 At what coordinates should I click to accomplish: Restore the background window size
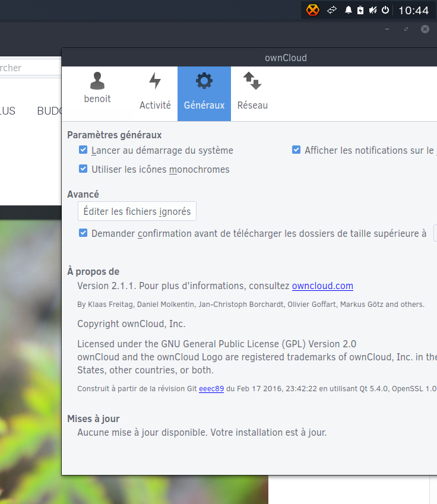coord(406,29)
